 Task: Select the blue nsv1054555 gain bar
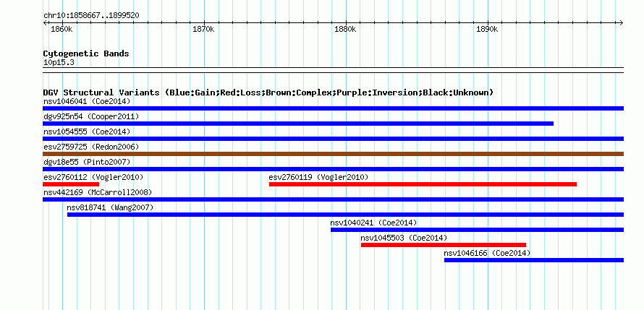click(333, 139)
